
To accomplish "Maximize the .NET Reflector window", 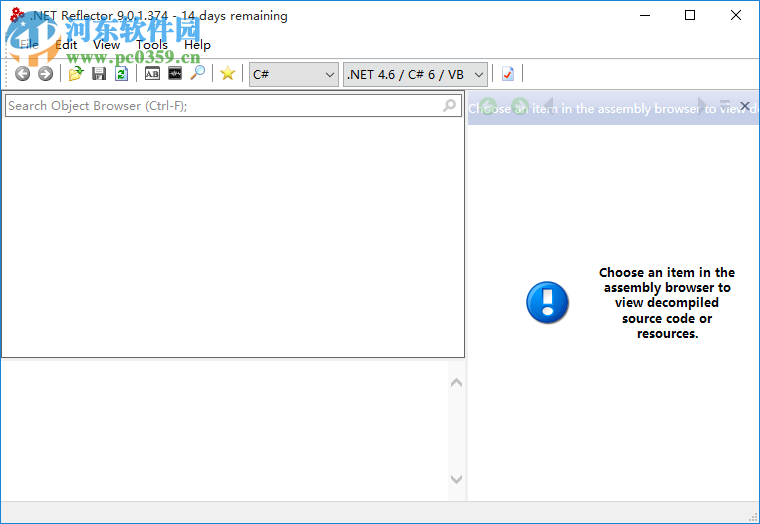I will tap(690, 15).
